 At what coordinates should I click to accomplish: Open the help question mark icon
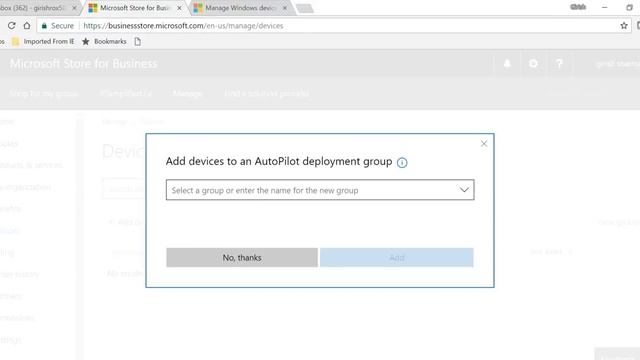pos(559,64)
